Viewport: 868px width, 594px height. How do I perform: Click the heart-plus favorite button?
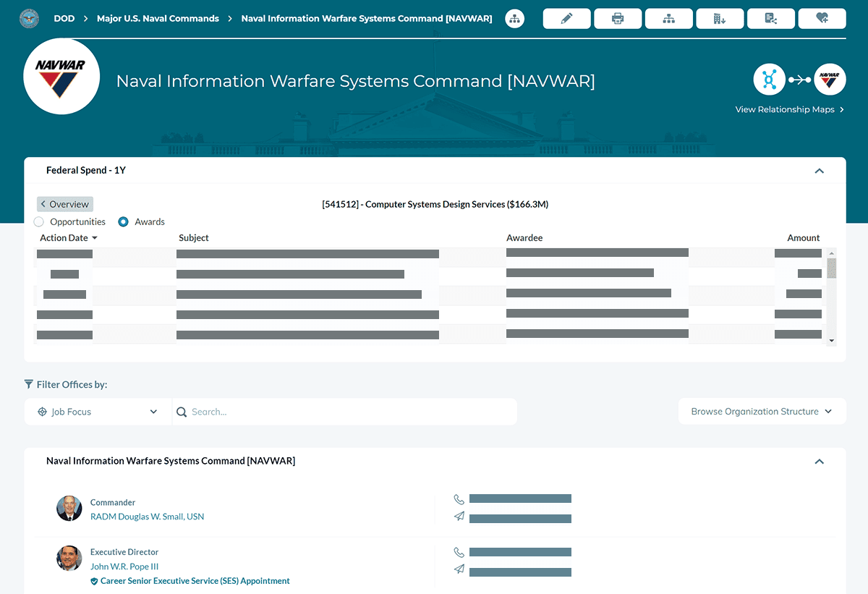pyautogui.click(x=822, y=19)
